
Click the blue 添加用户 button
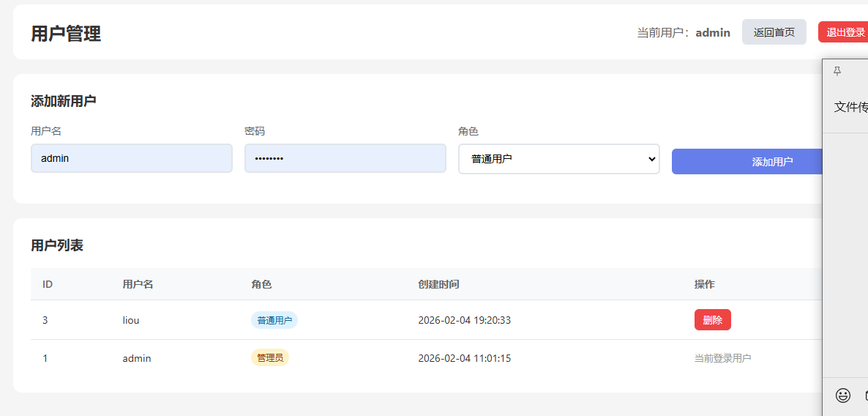tap(748, 162)
